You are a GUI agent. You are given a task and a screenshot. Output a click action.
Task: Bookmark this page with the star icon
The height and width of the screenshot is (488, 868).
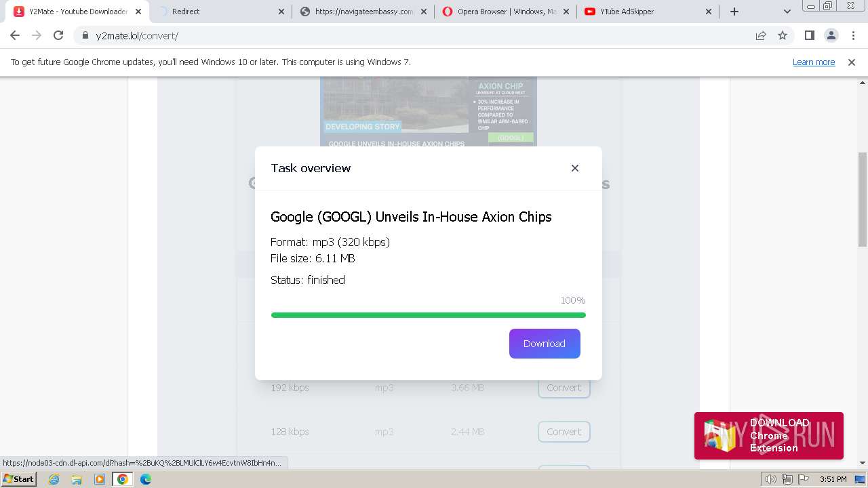783,36
